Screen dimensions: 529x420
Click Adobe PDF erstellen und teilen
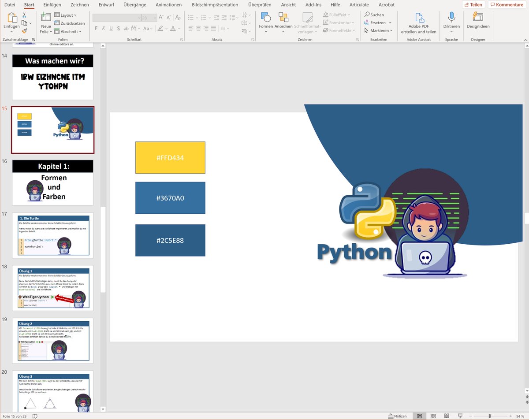419,23
